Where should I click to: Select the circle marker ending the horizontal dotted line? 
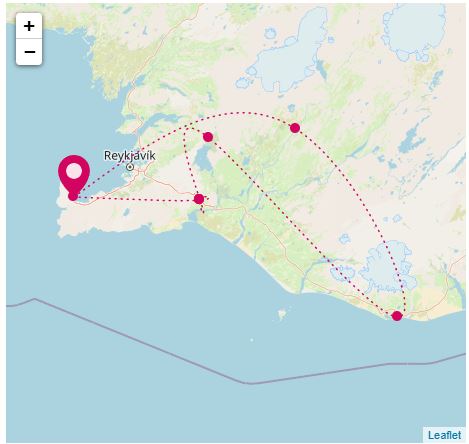[x=199, y=199]
